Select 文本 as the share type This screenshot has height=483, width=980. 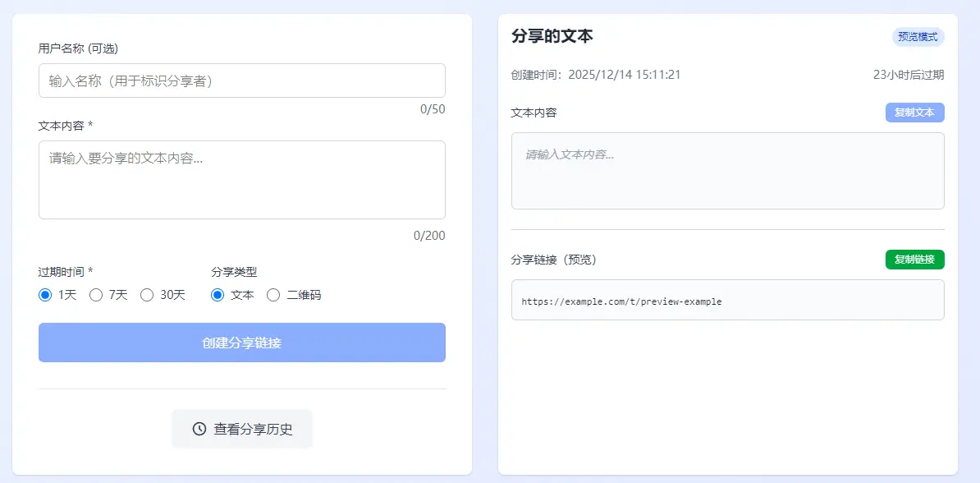[x=217, y=294]
